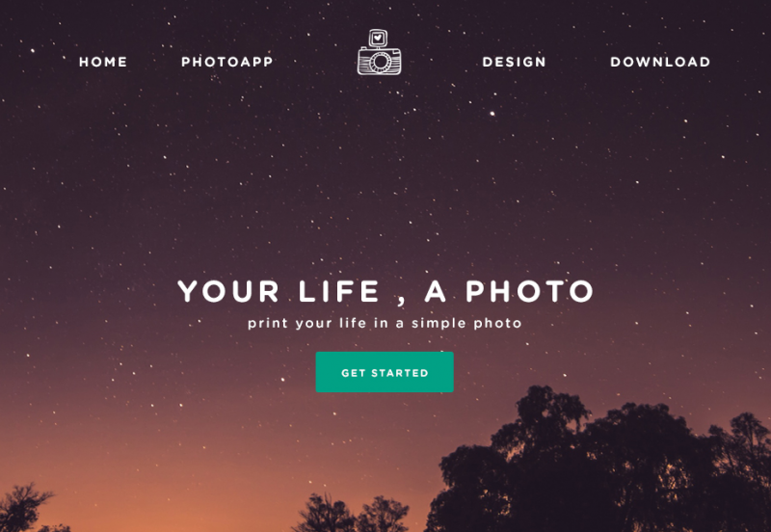Click the lens of the camera logo
Viewport: 771px width, 532px height.
380,62
